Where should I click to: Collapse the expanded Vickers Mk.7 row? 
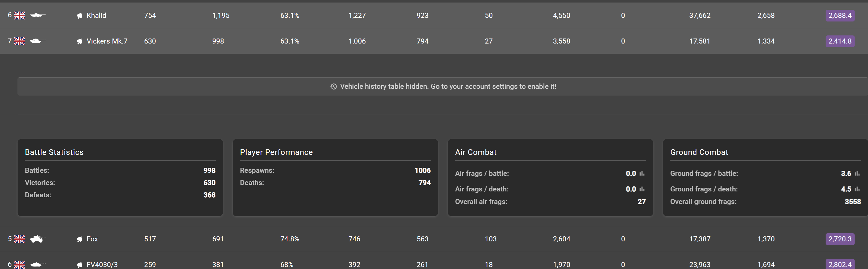pos(107,41)
